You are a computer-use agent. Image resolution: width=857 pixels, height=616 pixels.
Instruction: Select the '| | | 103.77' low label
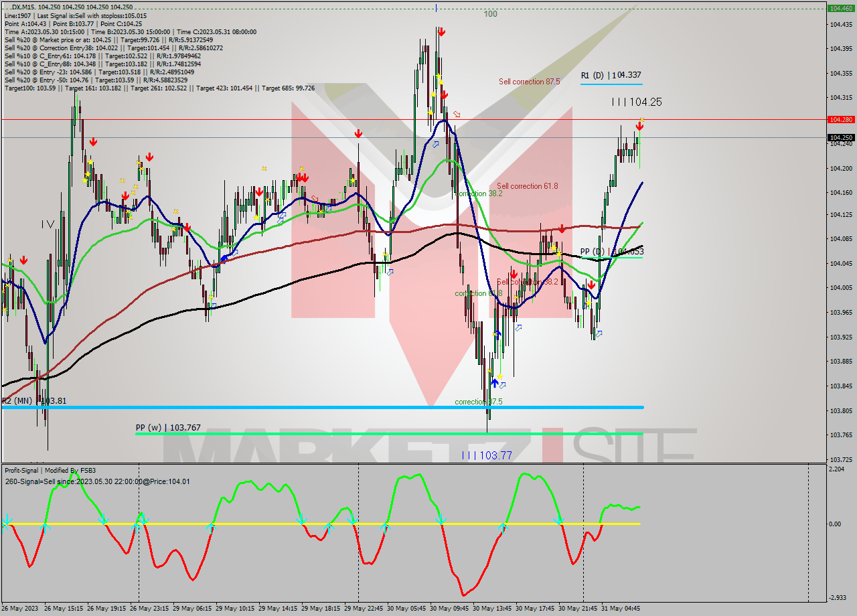(487, 455)
